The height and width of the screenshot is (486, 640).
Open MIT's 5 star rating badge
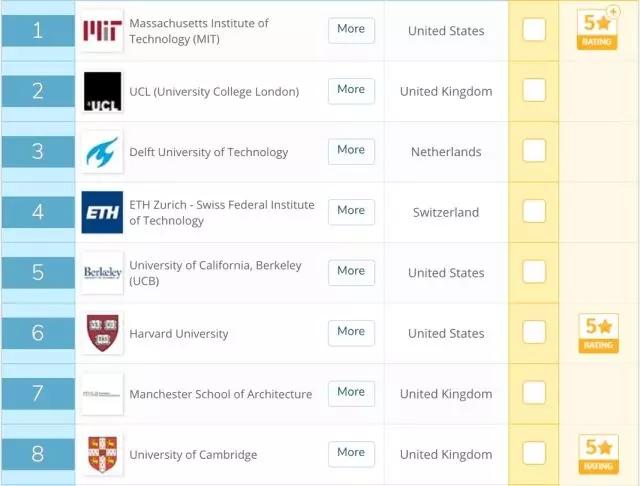597,29
